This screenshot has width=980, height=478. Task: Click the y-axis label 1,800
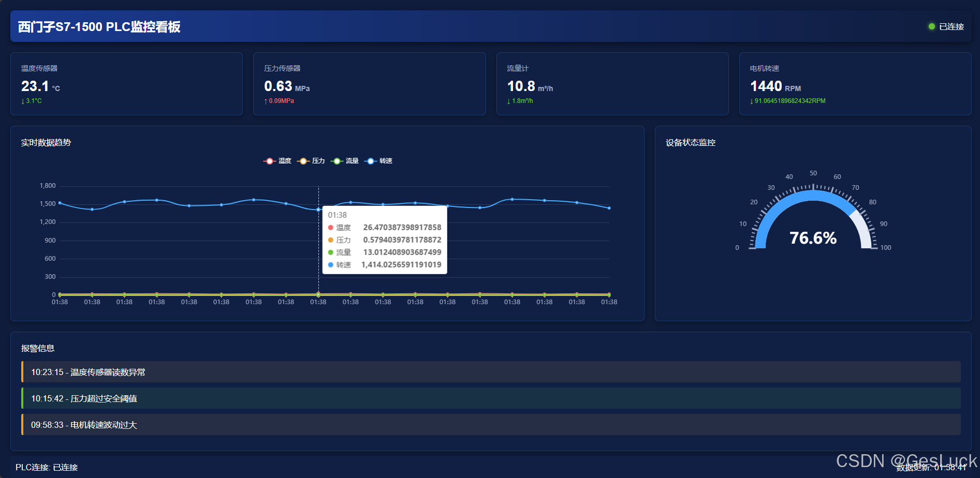click(48, 186)
